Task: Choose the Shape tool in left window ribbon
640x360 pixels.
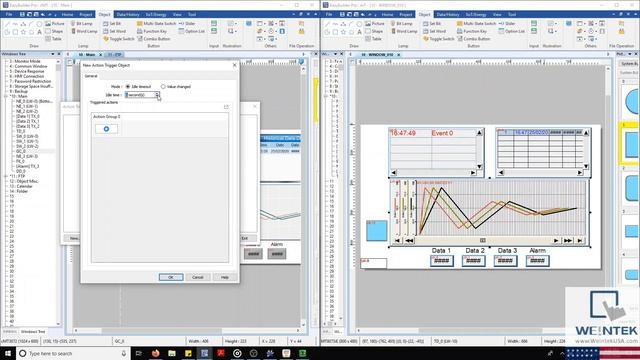Action: [54, 31]
